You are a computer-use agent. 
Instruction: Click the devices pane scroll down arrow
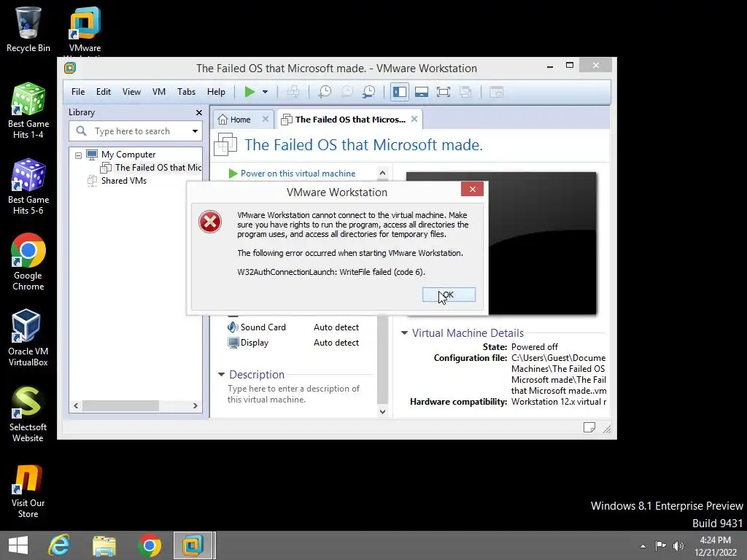(x=382, y=411)
